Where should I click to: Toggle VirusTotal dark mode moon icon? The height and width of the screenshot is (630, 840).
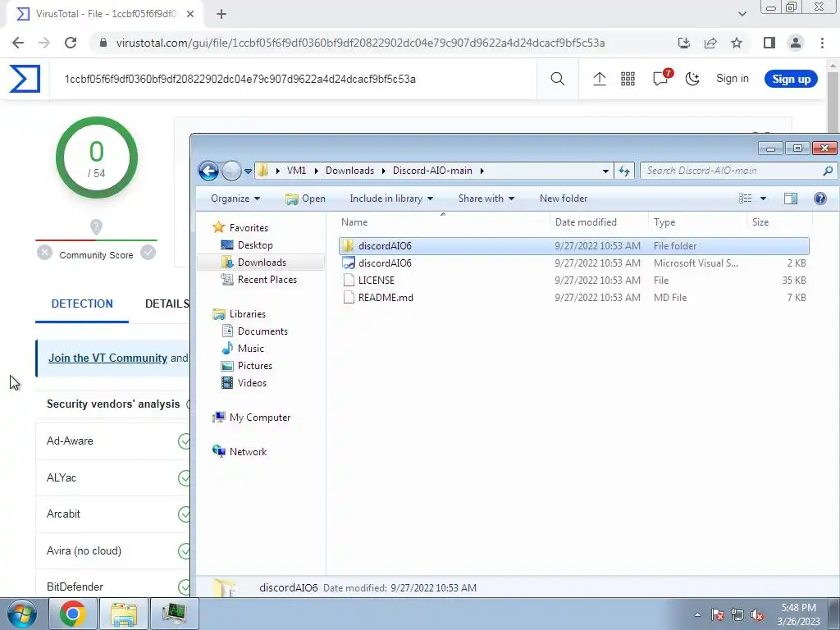click(x=692, y=80)
